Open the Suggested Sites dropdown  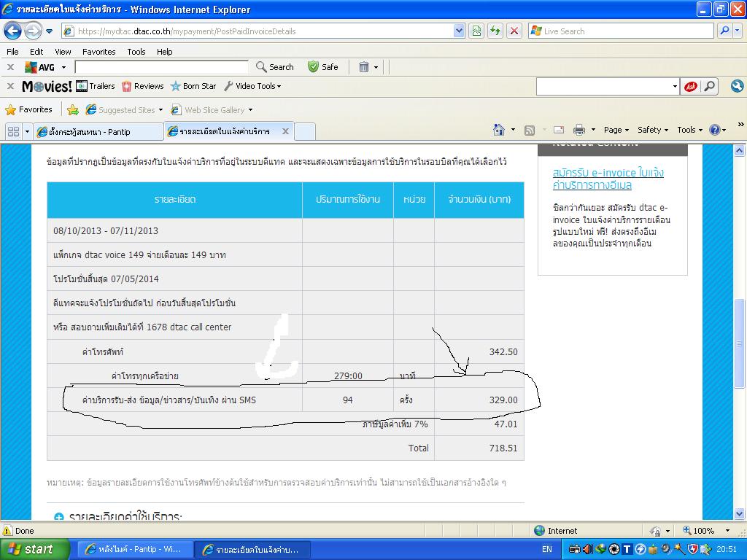click(124, 110)
